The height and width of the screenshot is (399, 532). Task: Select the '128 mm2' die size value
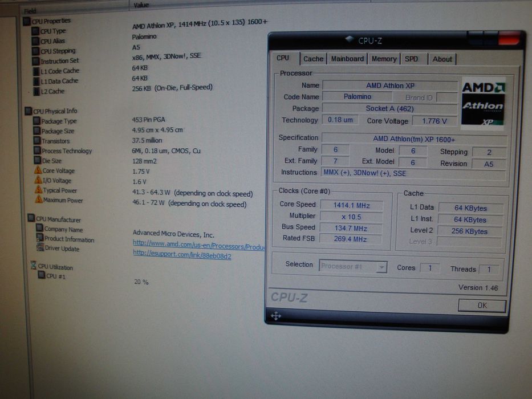tap(144, 161)
